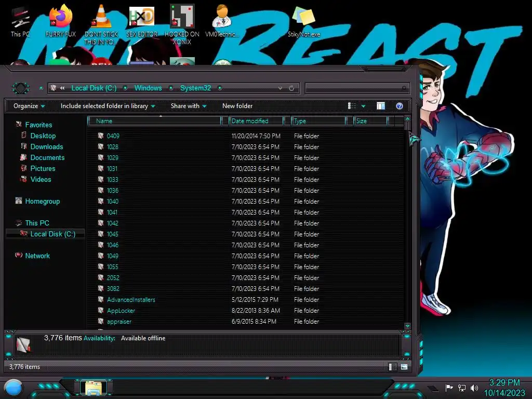This screenshot has height=399, width=532.
Task: Select Network in the navigation pane
Action: (x=37, y=256)
